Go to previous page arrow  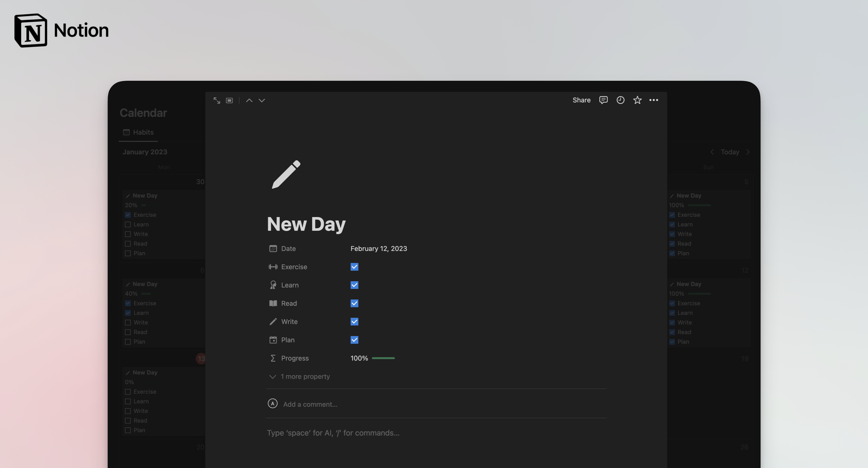pyautogui.click(x=249, y=100)
